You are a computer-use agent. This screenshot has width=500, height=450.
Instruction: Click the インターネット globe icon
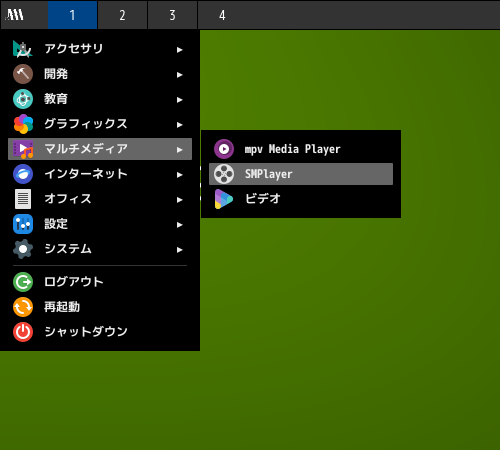click(23, 174)
